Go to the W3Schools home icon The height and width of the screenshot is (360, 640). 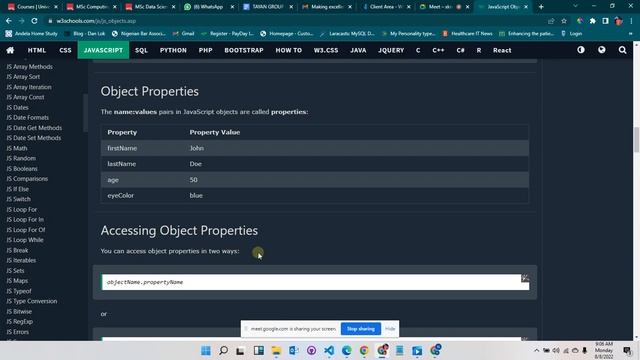[10, 50]
